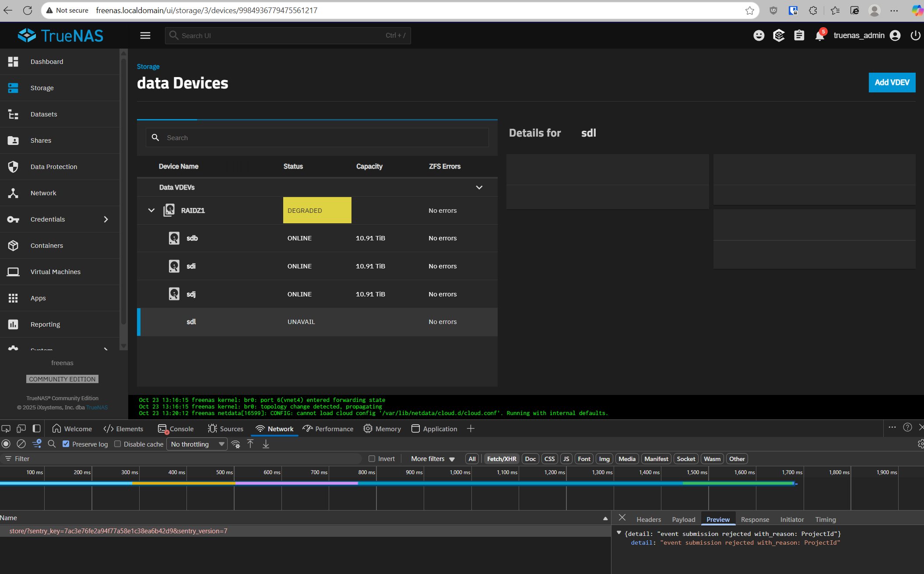
Task: Check the Invert filter checkbox
Action: [x=372, y=459]
